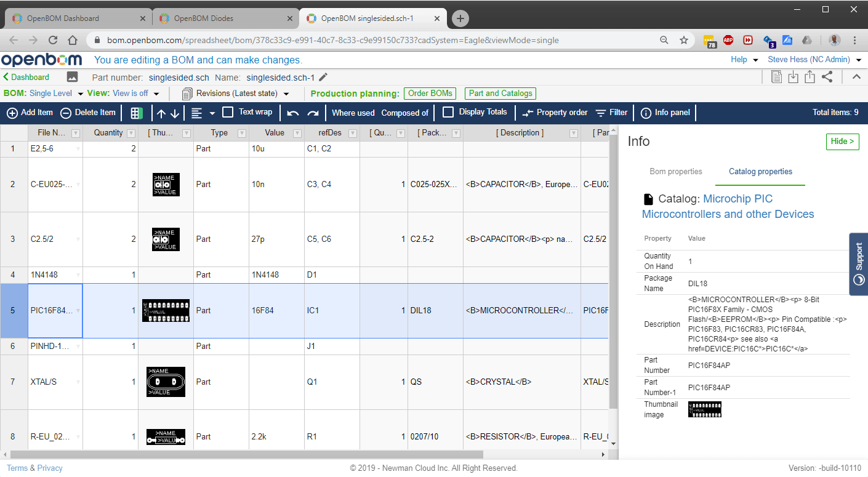Toggle the Text wrap checkbox
This screenshot has width=868, height=477.
228,112
